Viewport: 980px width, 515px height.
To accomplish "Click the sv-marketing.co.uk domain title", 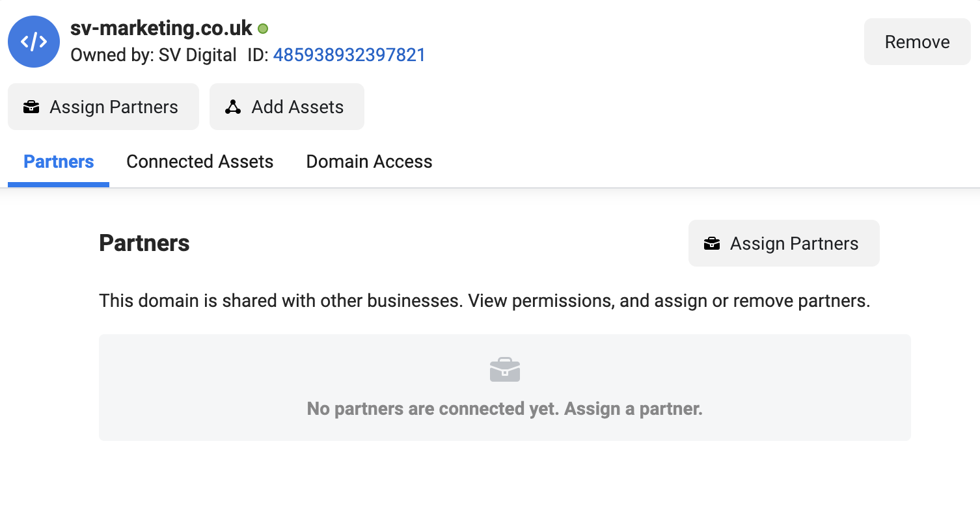I will pos(161,29).
